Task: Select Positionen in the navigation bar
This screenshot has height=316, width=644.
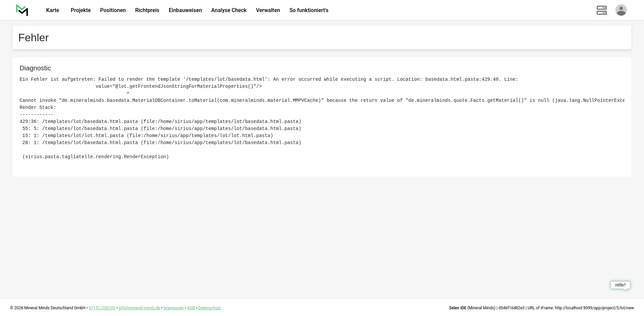Action: click(113, 10)
